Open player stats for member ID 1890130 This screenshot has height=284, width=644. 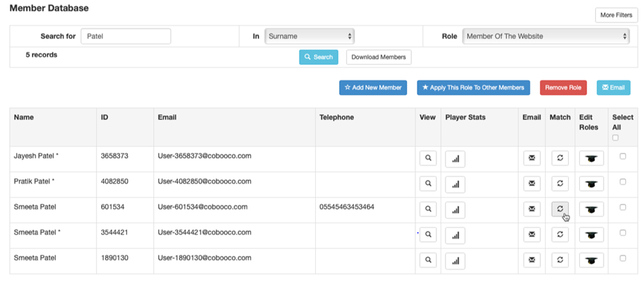455,260
